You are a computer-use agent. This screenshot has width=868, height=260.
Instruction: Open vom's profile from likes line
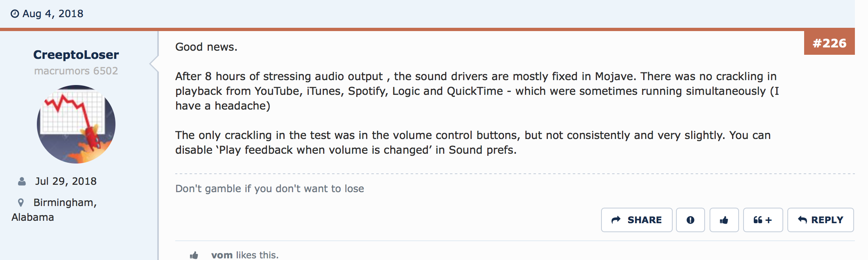[222, 255]
